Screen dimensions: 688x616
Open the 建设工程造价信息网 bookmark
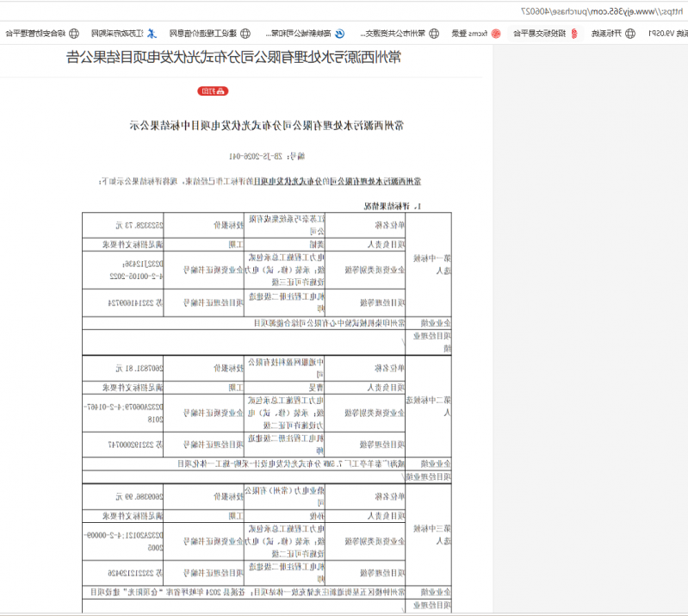pyautogui.click(x=210, y=34)
